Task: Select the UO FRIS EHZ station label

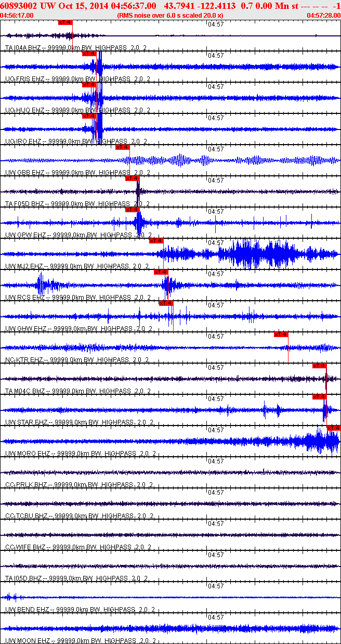Action: pyautogui.click(x=77, y=79)
